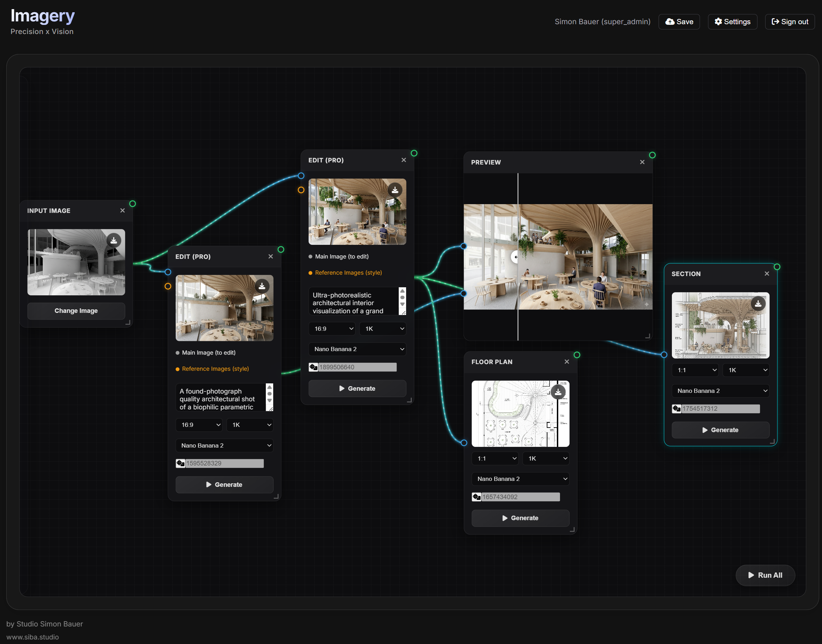Select Main Image (to edit) in lower Edit node

tap(208, 353)
